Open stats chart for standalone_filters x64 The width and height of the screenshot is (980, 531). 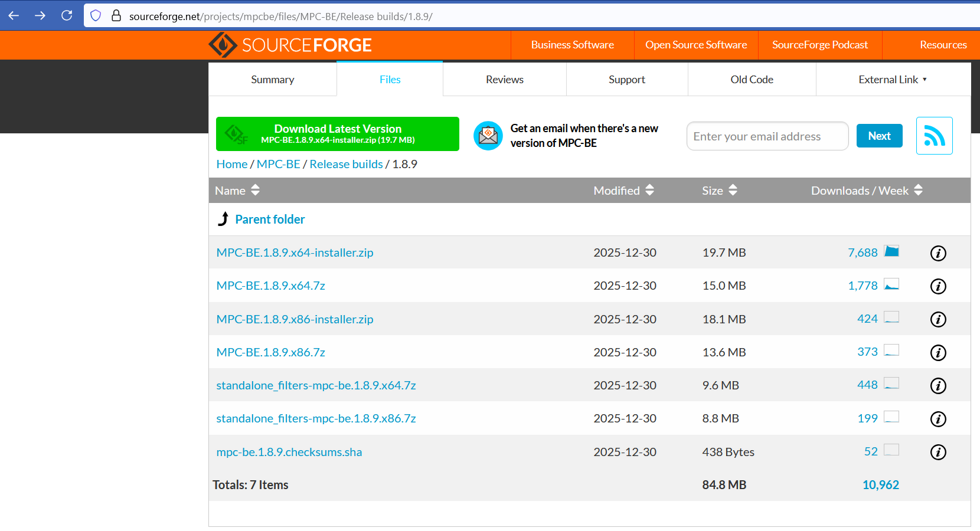pyautogui.click(x=891, y=383)
